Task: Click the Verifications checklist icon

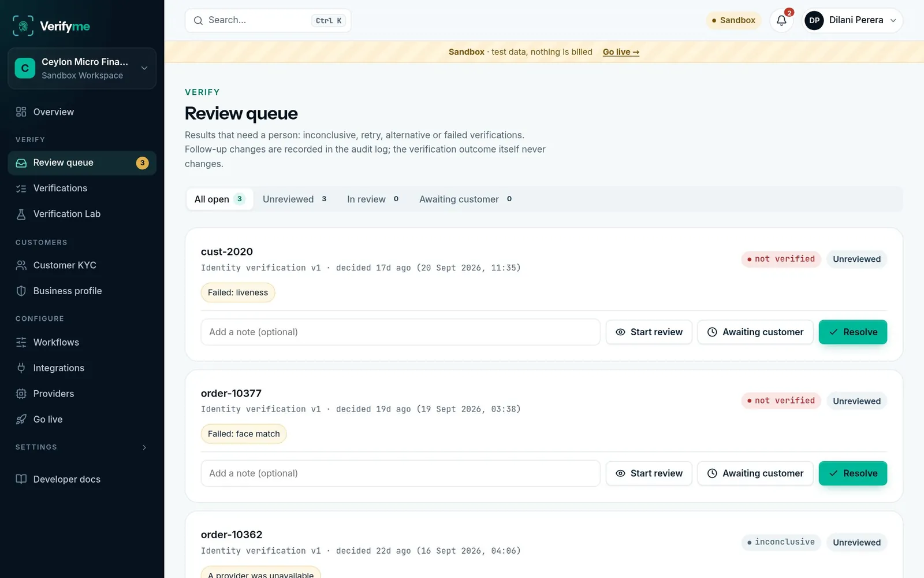Action: 21,188
